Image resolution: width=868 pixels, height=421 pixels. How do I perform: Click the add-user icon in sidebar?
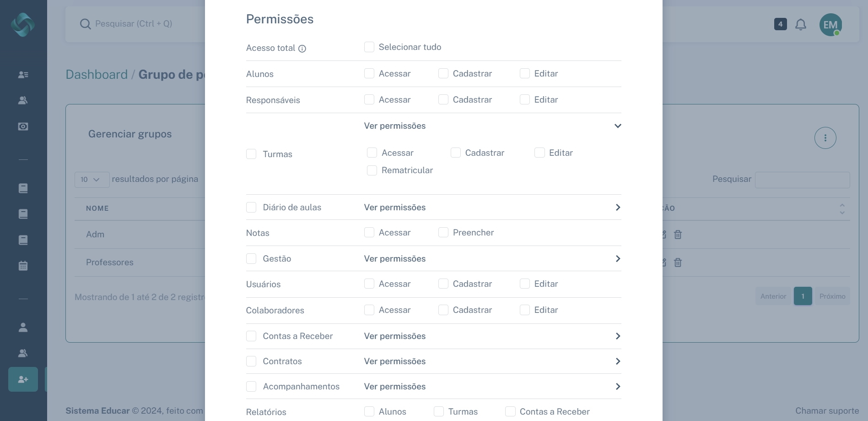click(x=23, y=379)
